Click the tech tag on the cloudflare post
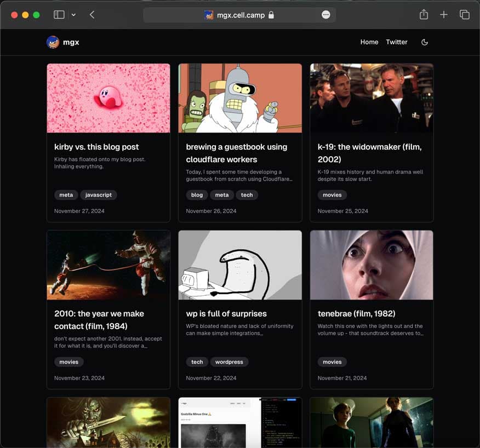 coord(247,194)
